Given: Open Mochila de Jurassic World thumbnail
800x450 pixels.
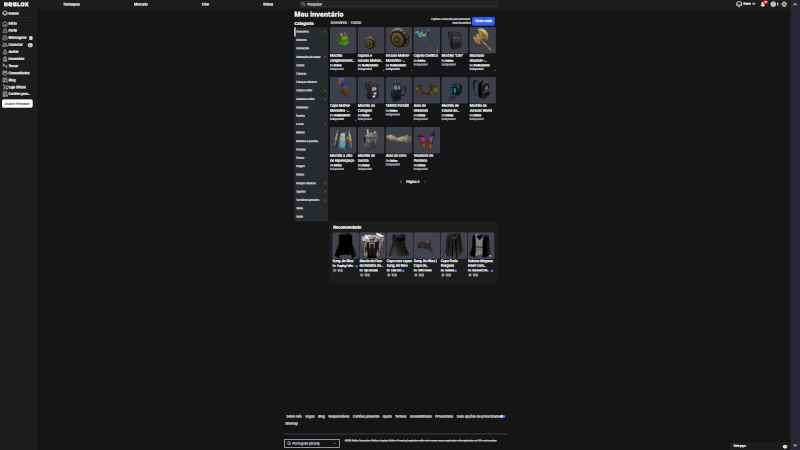Looking at the screenshot, I should [x=482, y=90].
